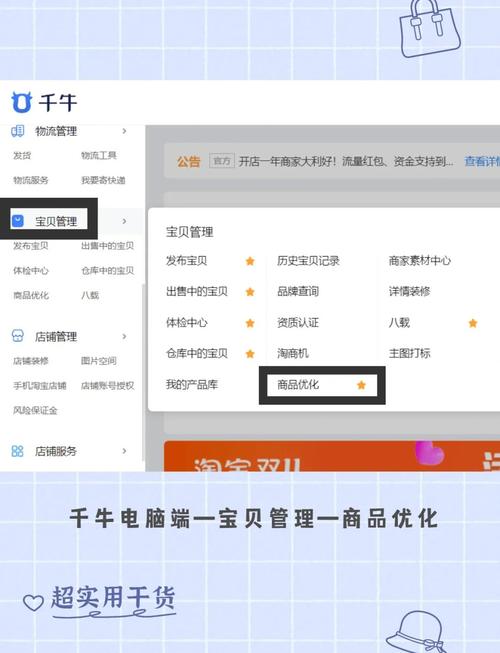Viewport: 500px width, 653px height.
Task: Click the 宝贝管理 blue sidebar icon
Action: click(x=18, y=221)
